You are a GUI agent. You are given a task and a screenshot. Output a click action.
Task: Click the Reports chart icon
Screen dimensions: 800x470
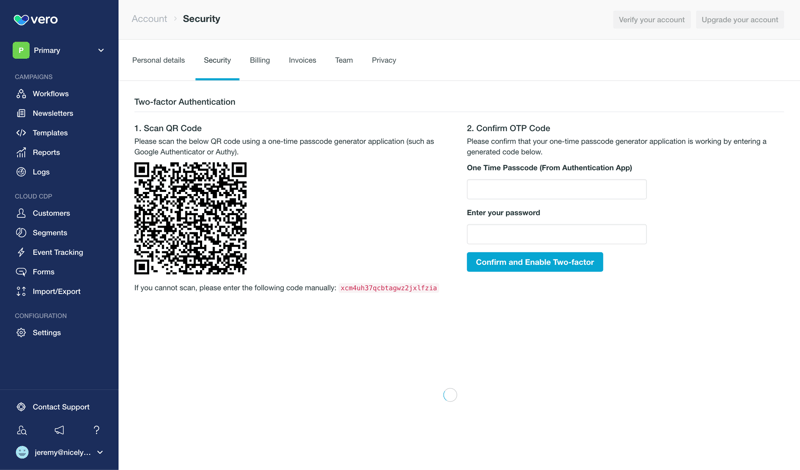[x=21, y=152]
